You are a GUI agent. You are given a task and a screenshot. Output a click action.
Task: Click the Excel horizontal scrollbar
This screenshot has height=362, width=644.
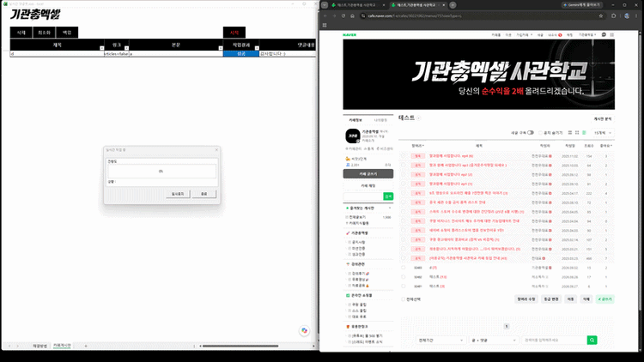coord(240,346)
